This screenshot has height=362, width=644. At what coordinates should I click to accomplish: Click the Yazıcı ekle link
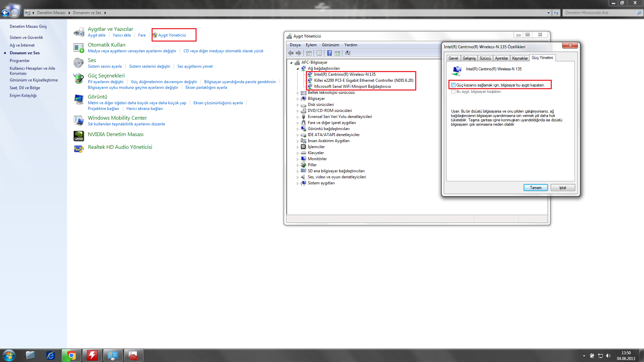pos(122,35)
